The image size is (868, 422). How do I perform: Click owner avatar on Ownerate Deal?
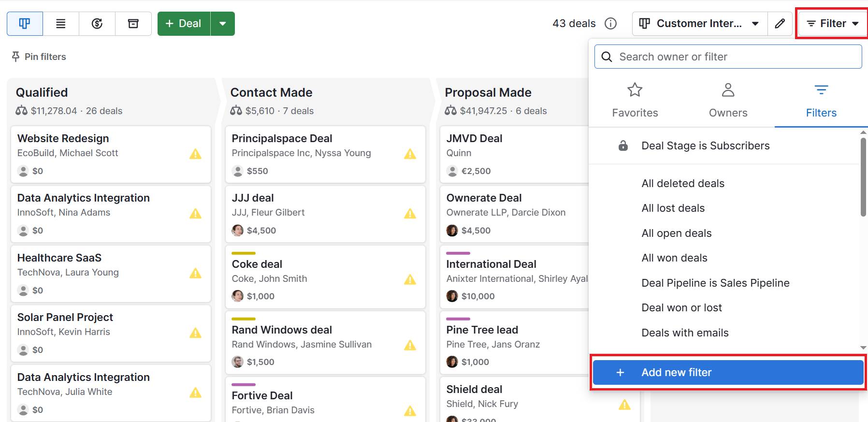click(x=452, y=231)
